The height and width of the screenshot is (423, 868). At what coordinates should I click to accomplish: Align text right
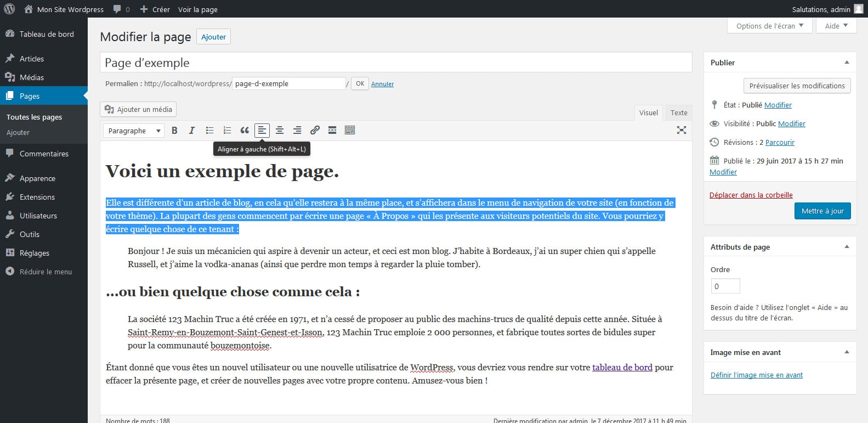click(297, 130)
